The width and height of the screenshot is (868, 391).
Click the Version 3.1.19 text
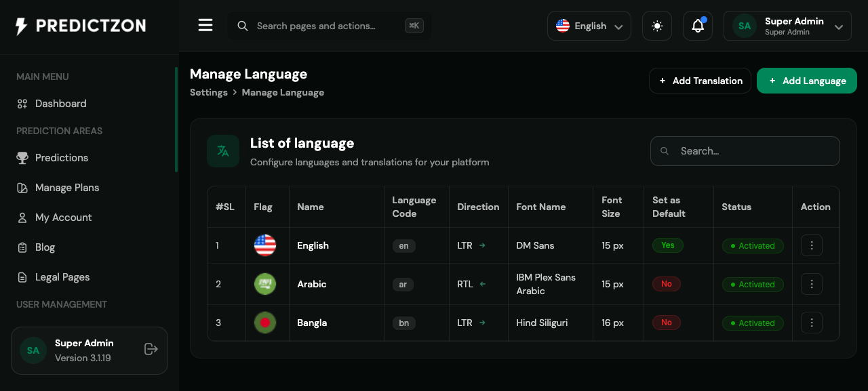[83, 358]
